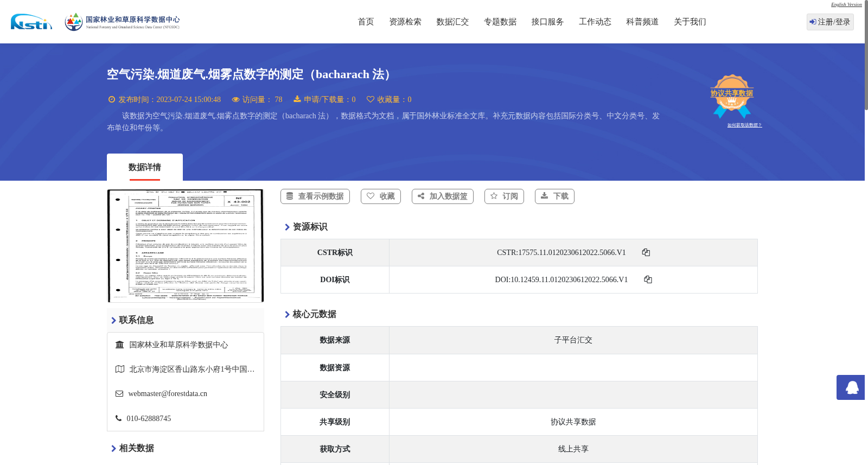Viewport: 868px width, 465px height.
Task: Click the 核心元数据 section chevron
Action: click(287, 314)
